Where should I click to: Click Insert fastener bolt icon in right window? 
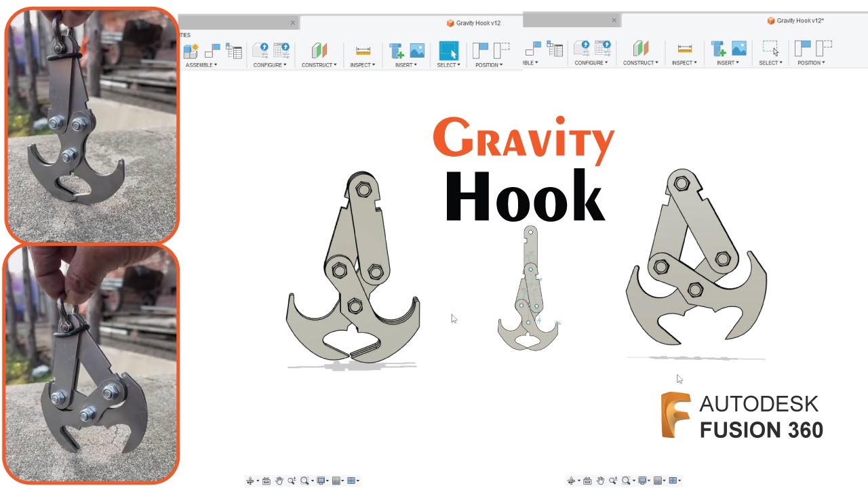point(718,48)
